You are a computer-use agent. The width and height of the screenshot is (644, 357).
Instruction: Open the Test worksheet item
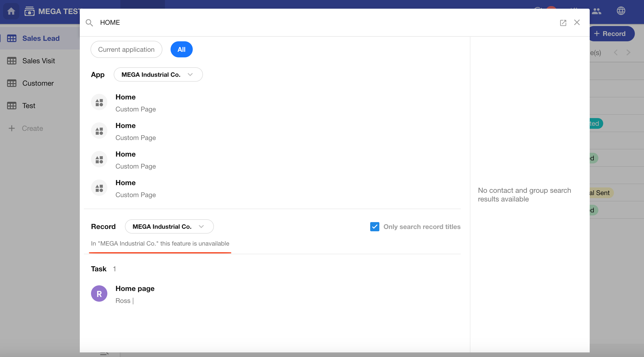pos(29,106)
